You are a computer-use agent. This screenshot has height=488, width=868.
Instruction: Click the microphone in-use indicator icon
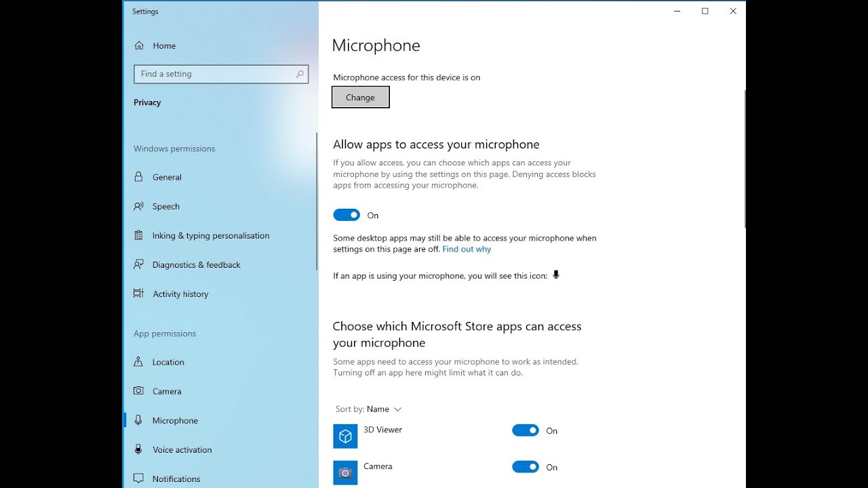556,275
